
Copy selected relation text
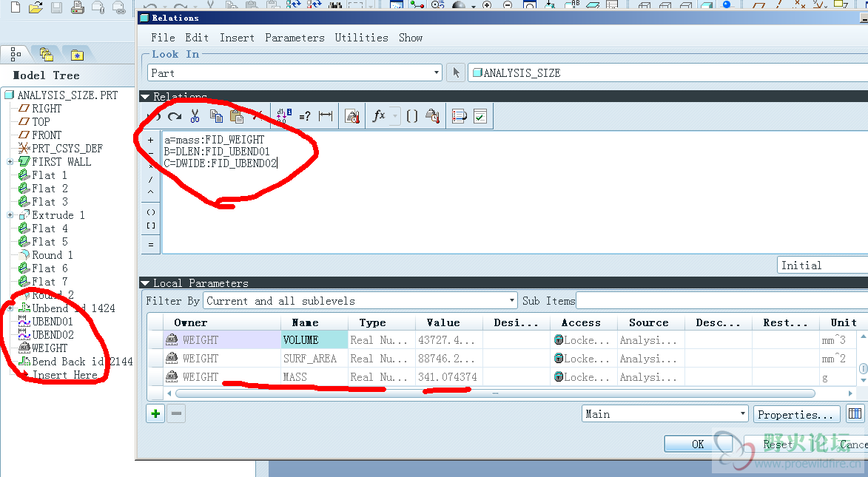tap(216, 116)
